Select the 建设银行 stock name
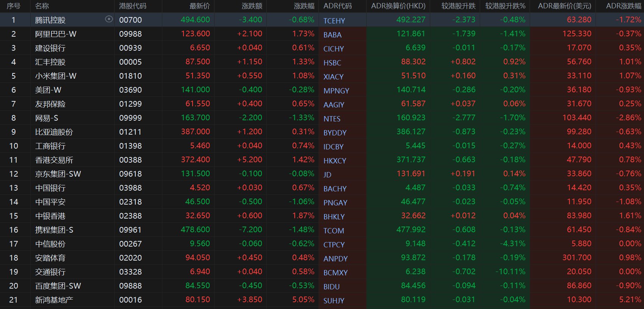Screen dimensions: 644x309 [50, 48]
